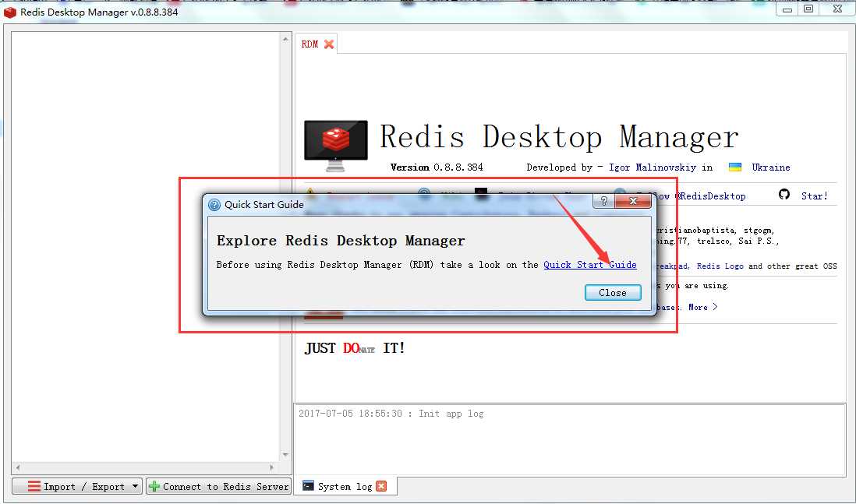The image size is (856, 504).
Task: Click the horizontal scrollbar right arrow in connections panel
Action: point(272,467)
